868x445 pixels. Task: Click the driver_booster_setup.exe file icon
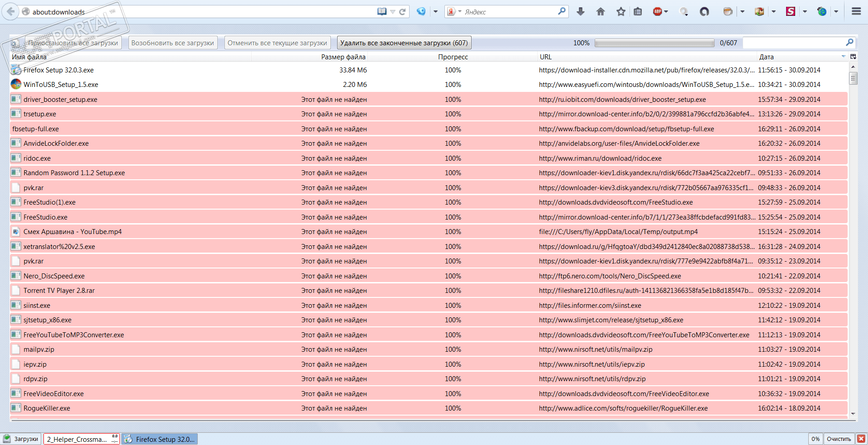click(16, 99)
